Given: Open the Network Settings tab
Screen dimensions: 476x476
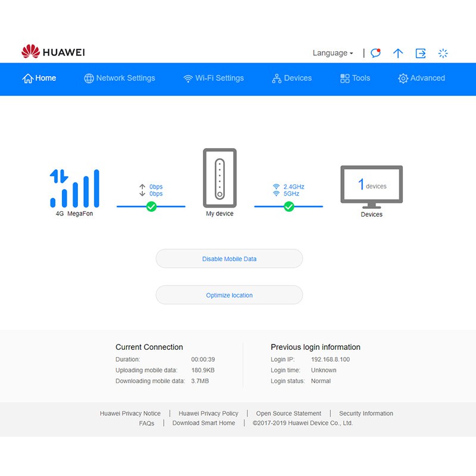Looking at the screenshot, I should coord(119,78).
